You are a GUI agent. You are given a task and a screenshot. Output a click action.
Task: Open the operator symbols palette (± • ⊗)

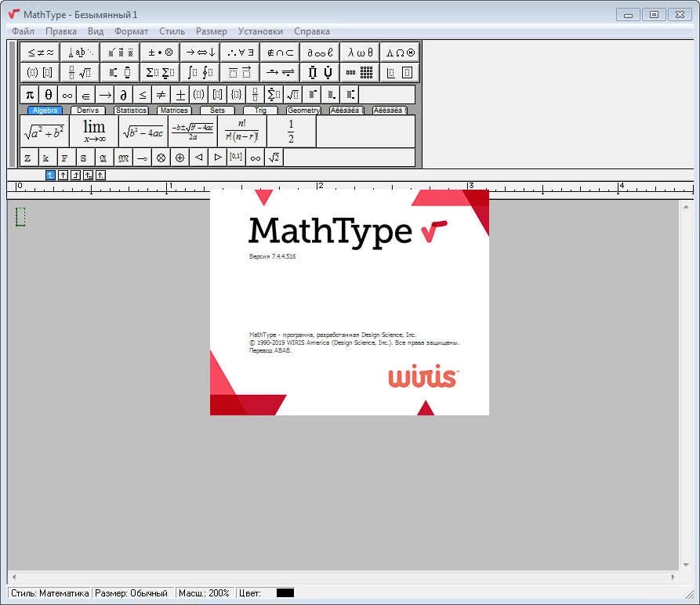(x=160, y=53)
